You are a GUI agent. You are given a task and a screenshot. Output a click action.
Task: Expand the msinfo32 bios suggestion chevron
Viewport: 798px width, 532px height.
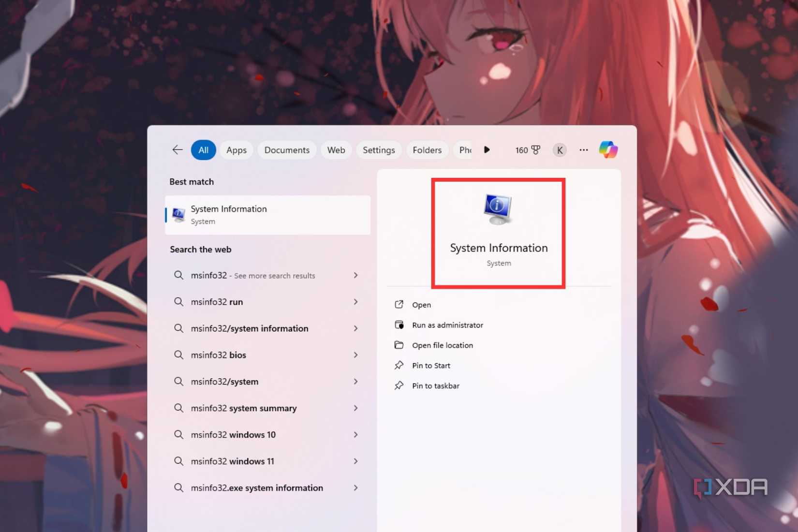(x=355, y=355)
